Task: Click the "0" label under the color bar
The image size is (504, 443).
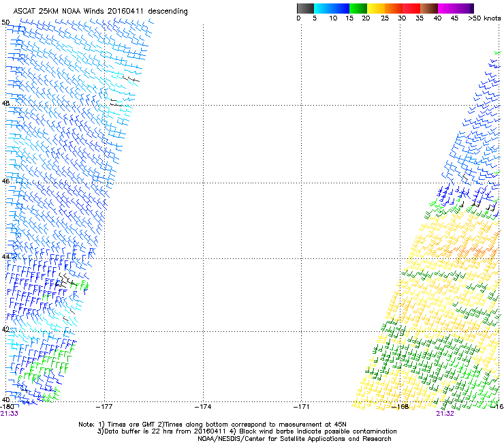Action: pyautogui.click(x=298, y=18)
